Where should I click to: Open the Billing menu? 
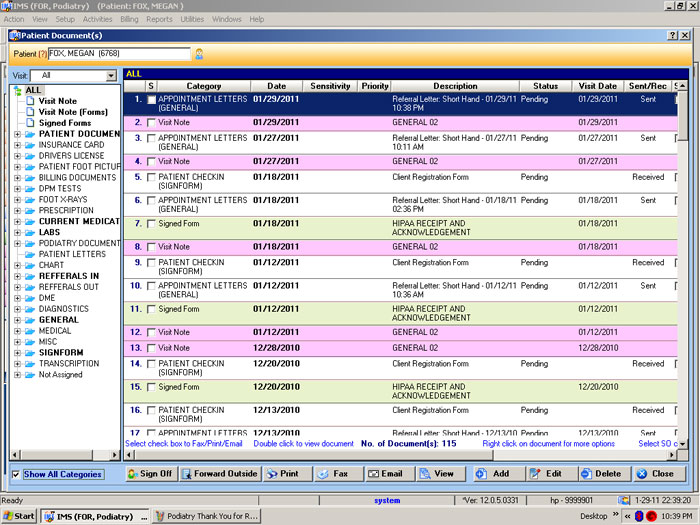(x=129, y=19)
